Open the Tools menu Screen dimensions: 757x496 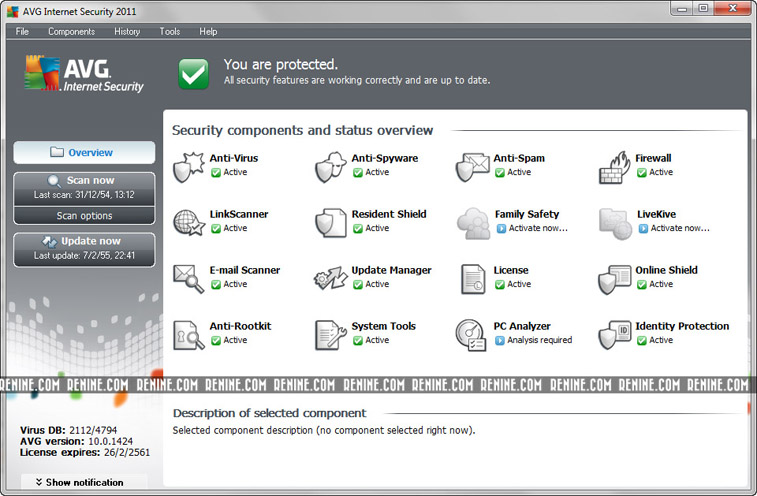[x=169, y=31]
